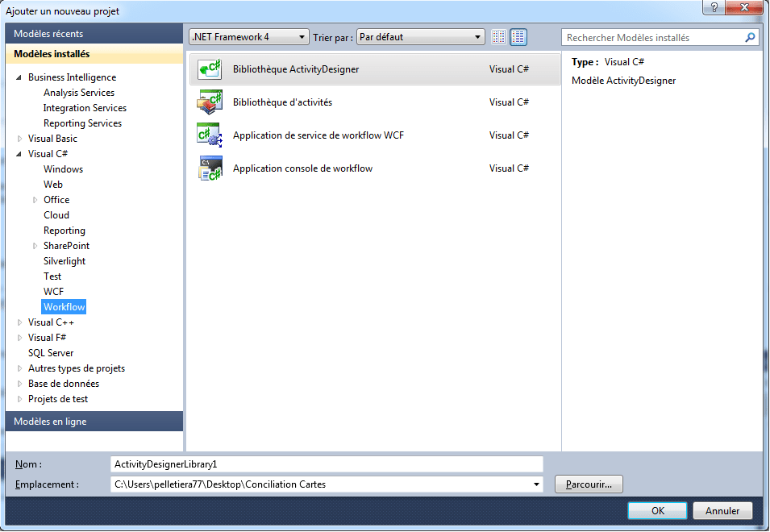The height and width of the screenshot is (532, 770).
Task: Select the SQL Server category
Action: pyautogui.click(x=52, y=352)
